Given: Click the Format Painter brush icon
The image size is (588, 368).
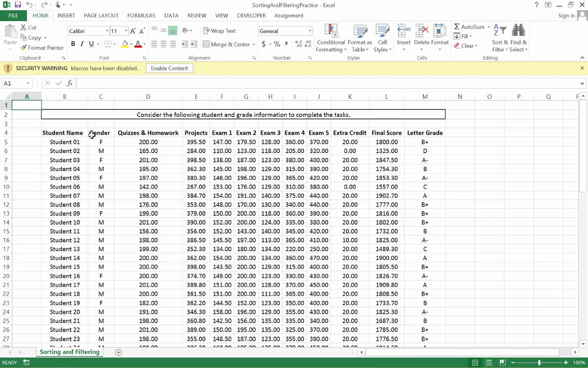Looking at the screenshot, I should [x=23, y=48].
